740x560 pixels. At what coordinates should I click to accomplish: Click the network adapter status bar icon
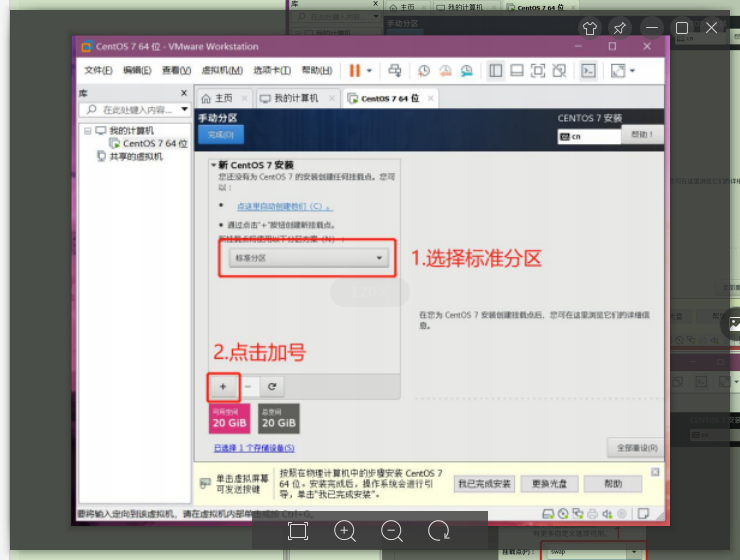pos(578,514)
